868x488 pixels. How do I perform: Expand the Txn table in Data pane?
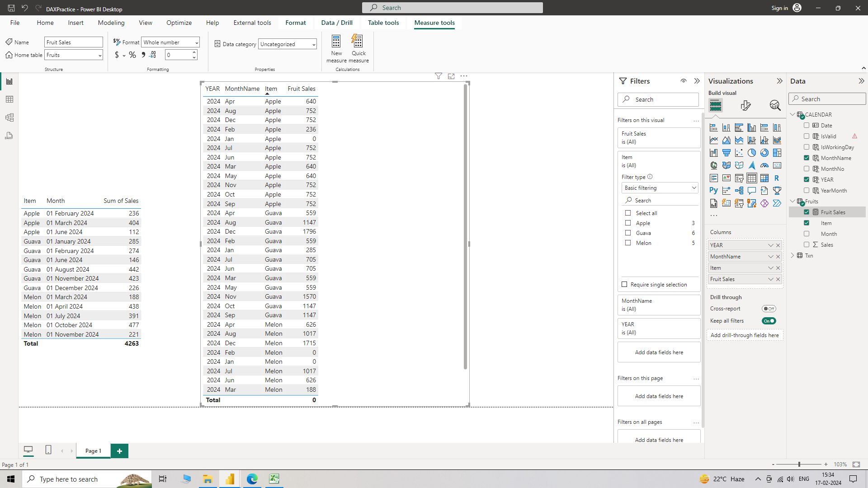click(793, 255)
